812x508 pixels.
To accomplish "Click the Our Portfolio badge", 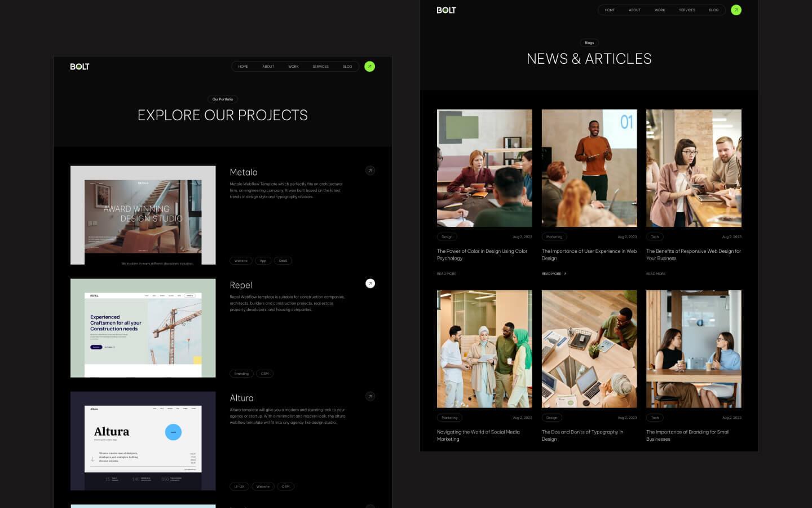I will 223,99.
